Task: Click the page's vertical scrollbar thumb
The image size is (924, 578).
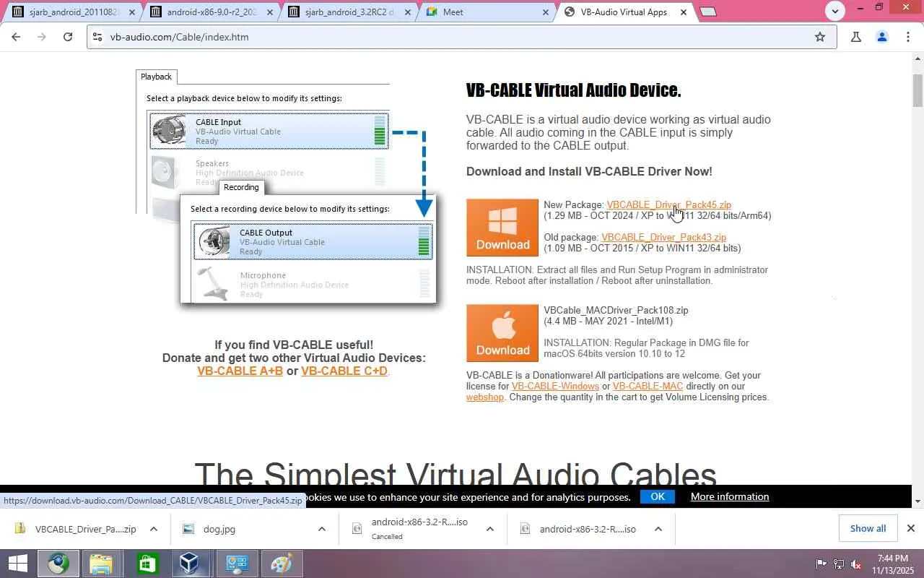Action: tap(918, 90)
